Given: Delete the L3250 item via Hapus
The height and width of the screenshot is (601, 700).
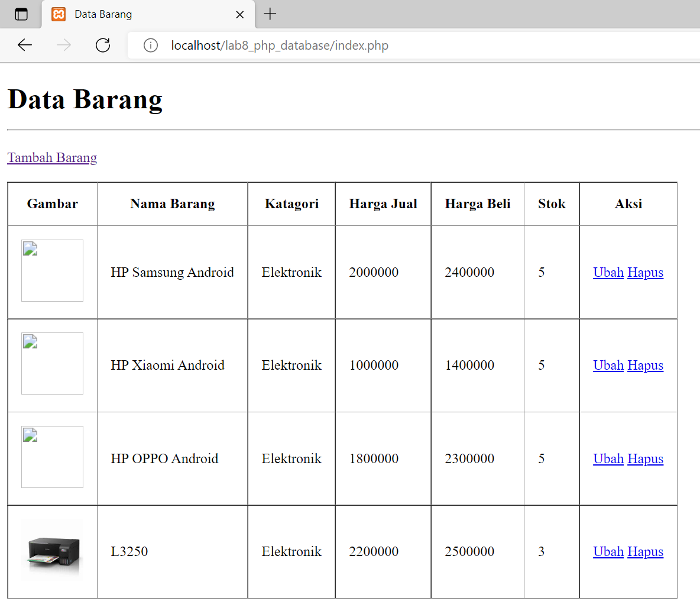Looking at the screenshot, I should pyautogui.click(x=645, y=551).
